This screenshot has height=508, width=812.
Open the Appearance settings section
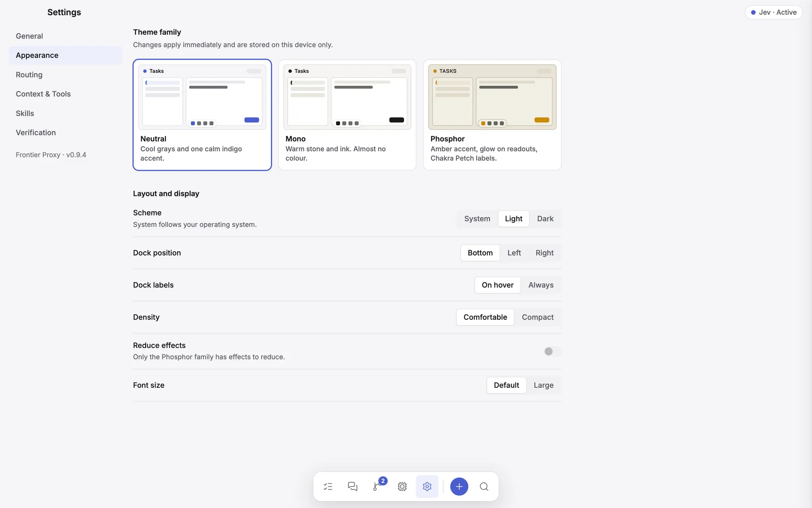pyautogui.click(x=65, y=55)
